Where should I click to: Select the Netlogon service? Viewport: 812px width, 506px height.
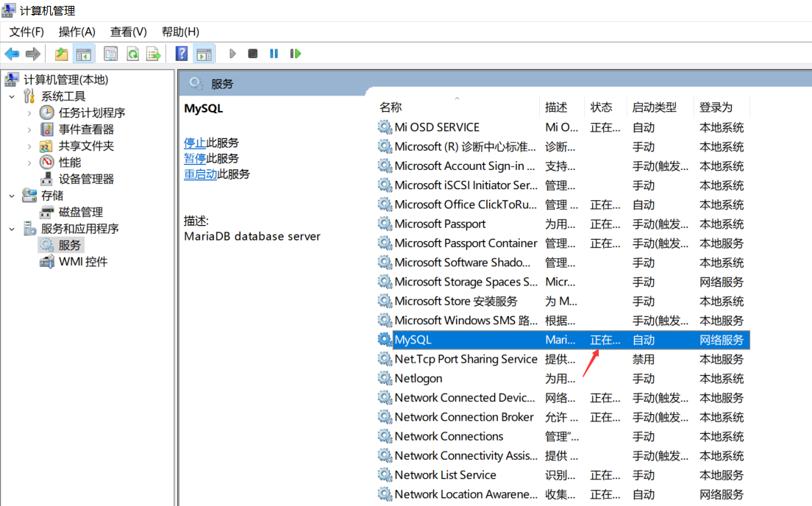(563, 379)
